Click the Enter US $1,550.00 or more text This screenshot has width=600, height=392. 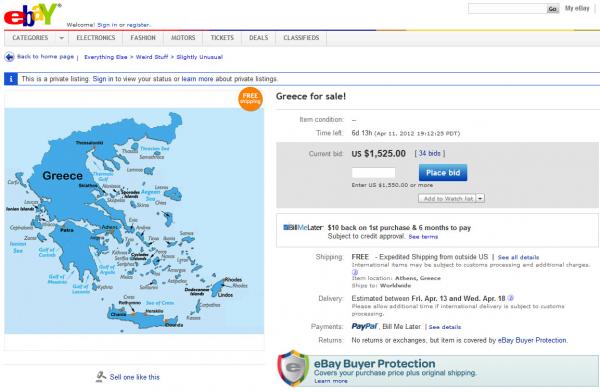point(392,185)
